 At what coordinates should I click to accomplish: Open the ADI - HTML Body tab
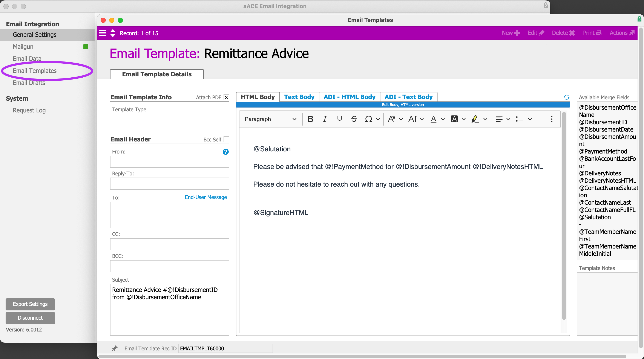[349, 97]
